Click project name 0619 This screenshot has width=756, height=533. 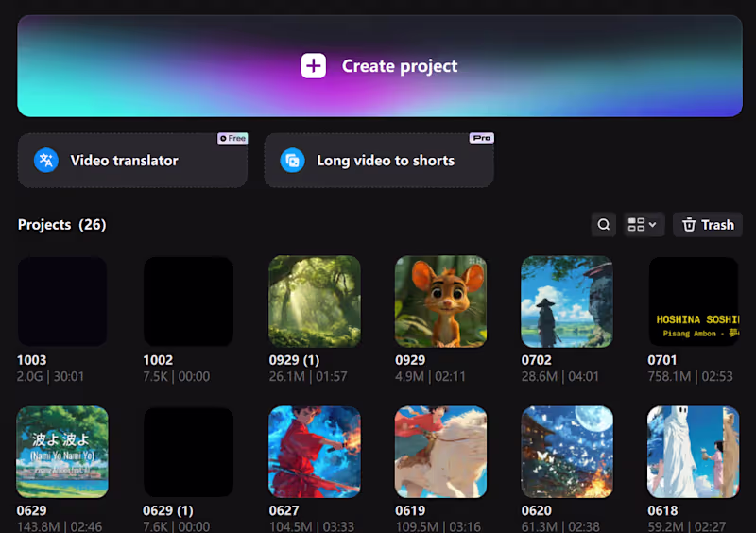tap(410, 511)
